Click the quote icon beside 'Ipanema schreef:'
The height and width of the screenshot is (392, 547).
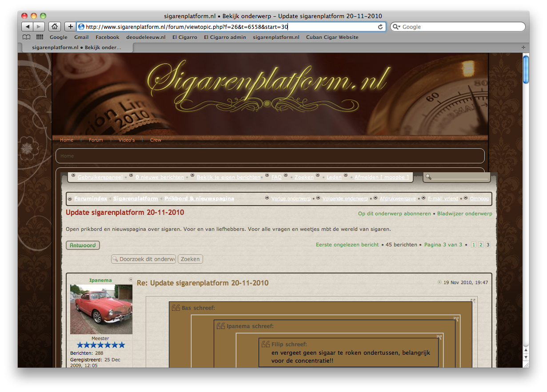(221, 326)
